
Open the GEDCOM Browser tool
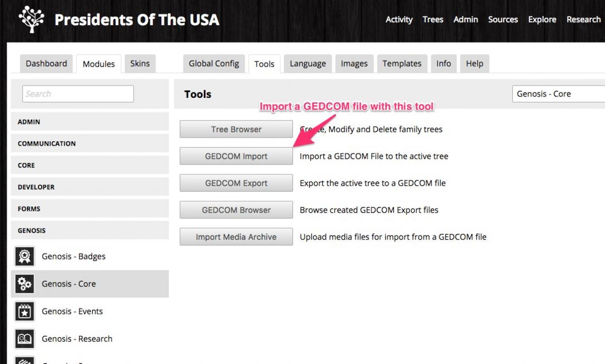pos(236,210)
